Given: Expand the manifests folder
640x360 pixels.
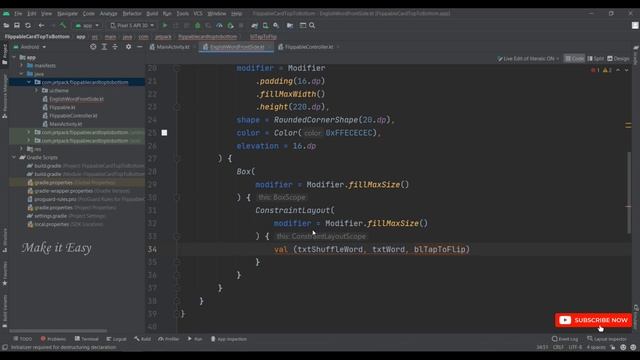Looking at the screenshot, I should [22, 66].
